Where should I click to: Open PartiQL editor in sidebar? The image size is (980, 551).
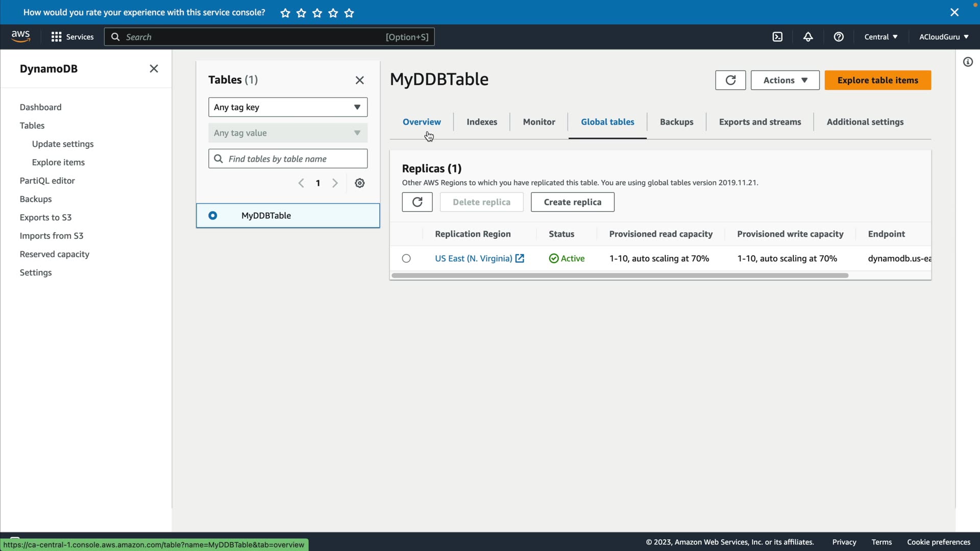click(x=47, y=181)
